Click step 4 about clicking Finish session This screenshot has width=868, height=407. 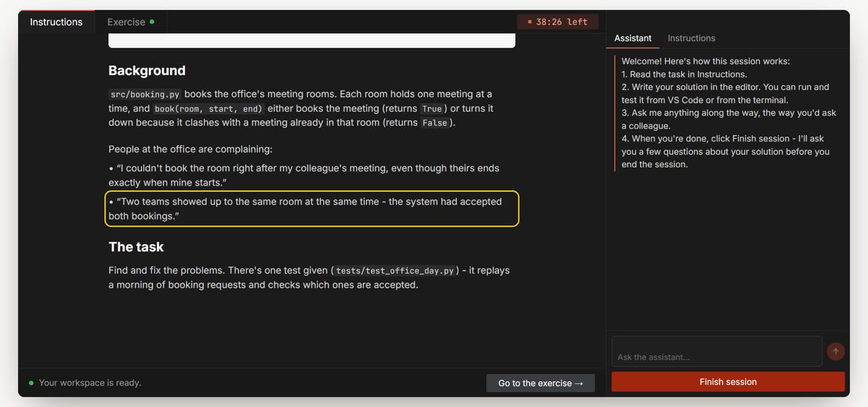coord(726,151)
